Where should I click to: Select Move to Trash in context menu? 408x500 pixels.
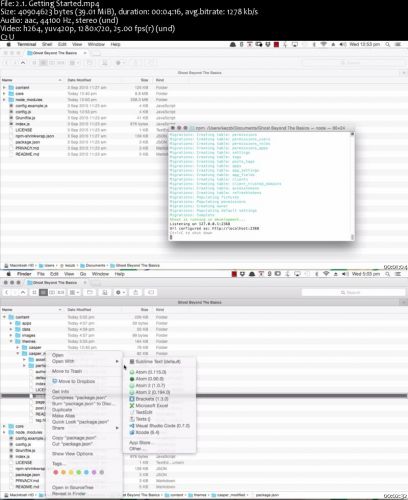tap(67, 371)
